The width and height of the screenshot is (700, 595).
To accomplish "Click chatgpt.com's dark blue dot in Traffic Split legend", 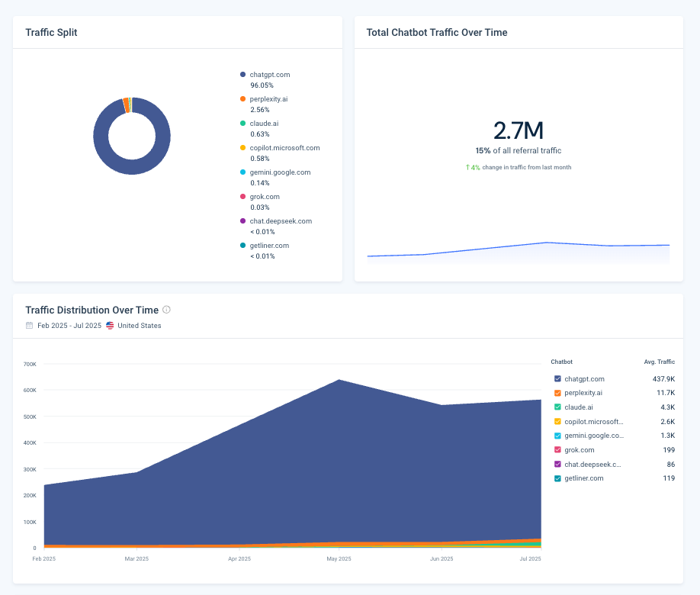I will point(242,74).
